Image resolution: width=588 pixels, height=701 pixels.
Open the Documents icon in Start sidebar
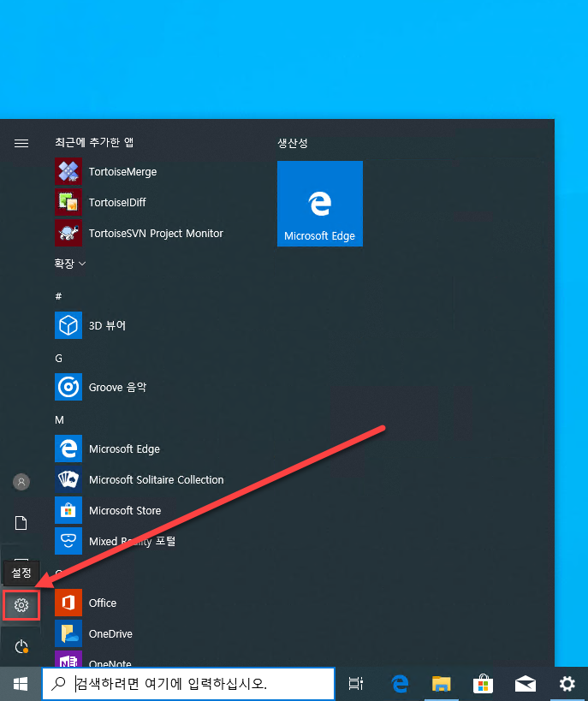tap(21, 523)
